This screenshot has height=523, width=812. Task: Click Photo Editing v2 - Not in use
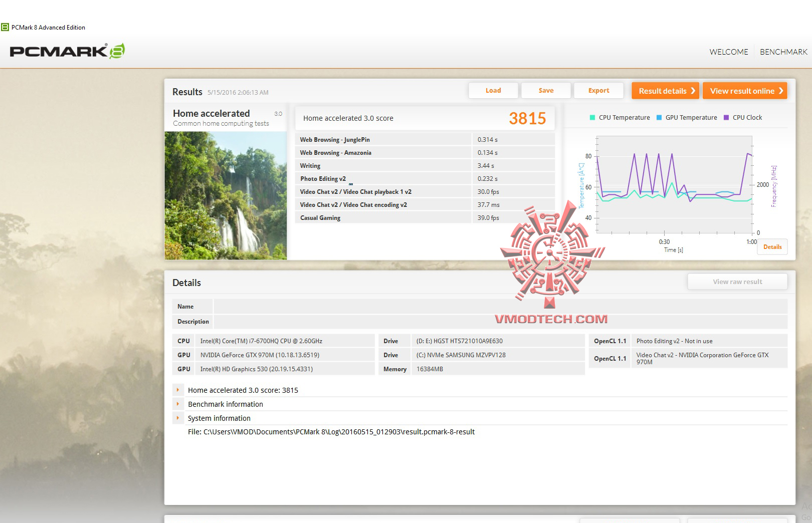[x=674, y=341]
